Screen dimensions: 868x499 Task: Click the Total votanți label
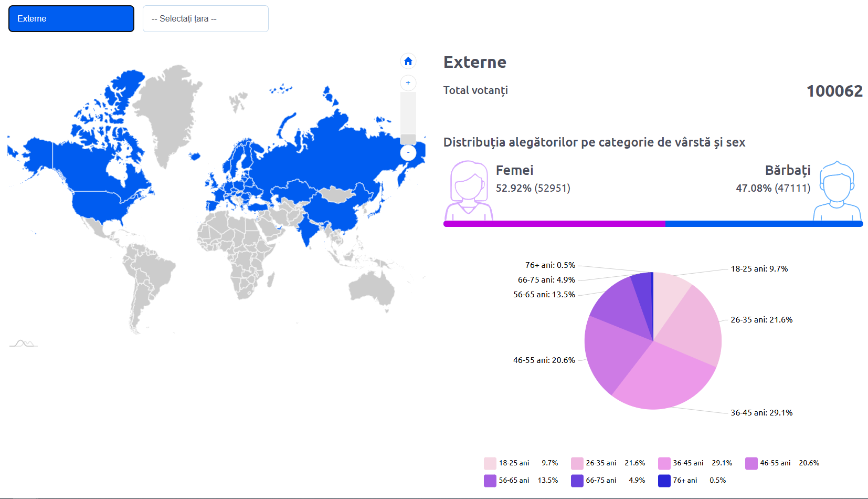tap(475, 90)
